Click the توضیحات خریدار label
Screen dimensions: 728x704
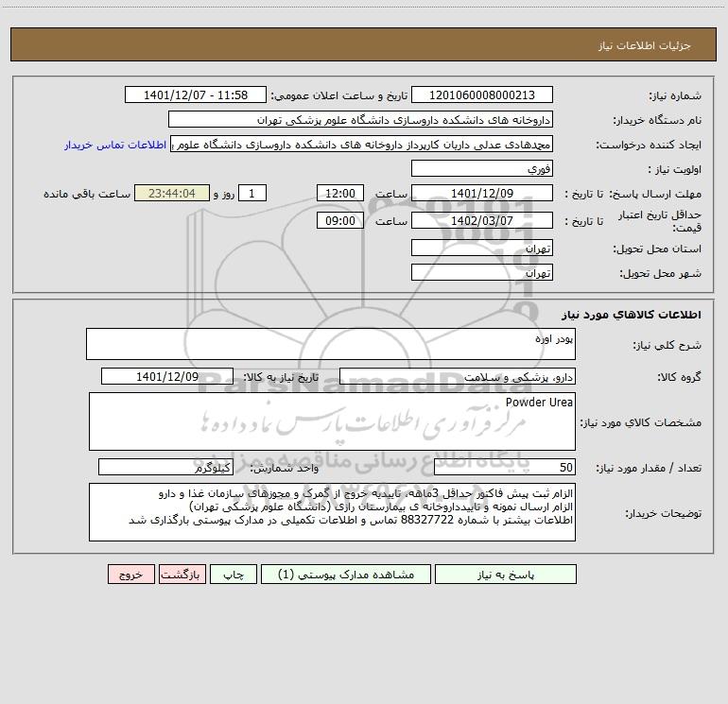click(x=664, y=513)
